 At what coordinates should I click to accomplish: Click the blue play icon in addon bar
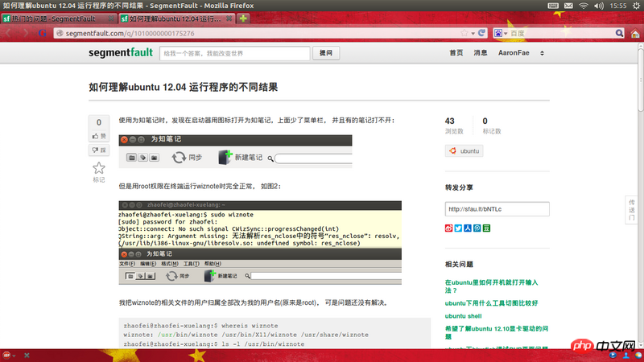pos(613,356)
